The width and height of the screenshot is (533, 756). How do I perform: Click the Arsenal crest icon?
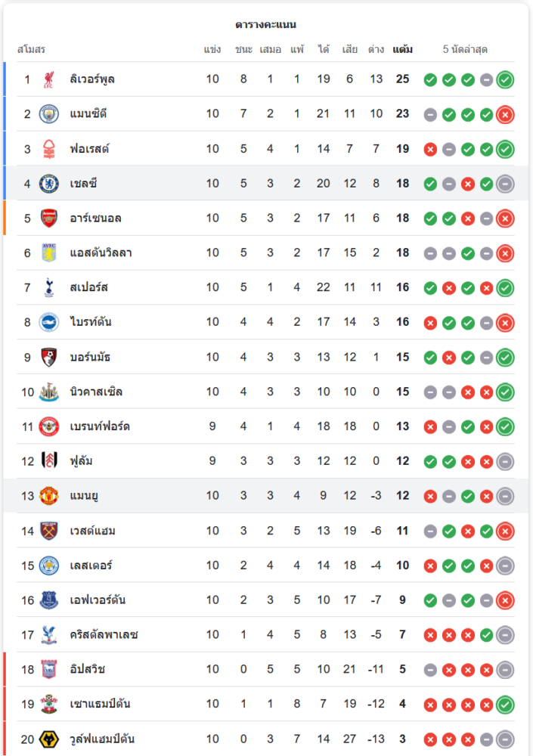pyautogui.click(x=48, y=218)
